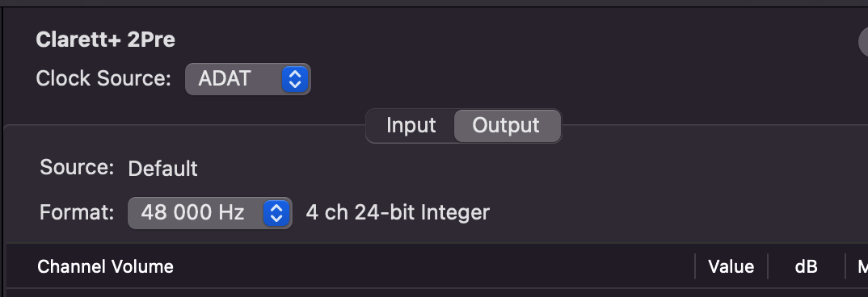
Task: Click the divider left of the Value column
Action: 695,266
